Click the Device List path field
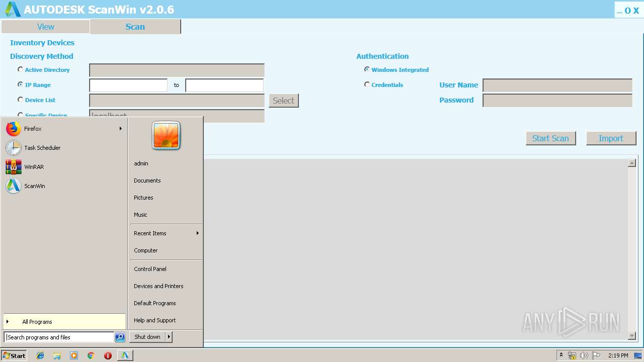This screenshot has height=362, width=644. [x=177, y=101]
